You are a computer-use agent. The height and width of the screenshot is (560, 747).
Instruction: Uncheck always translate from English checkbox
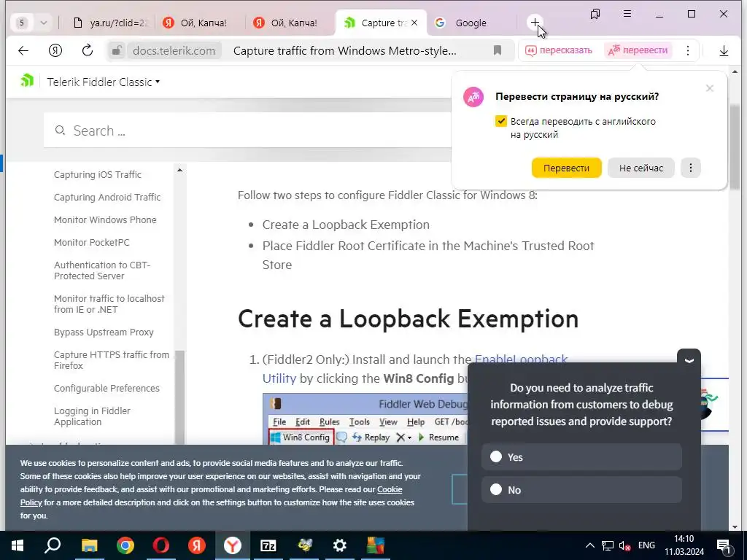click(x=500, y=121)
